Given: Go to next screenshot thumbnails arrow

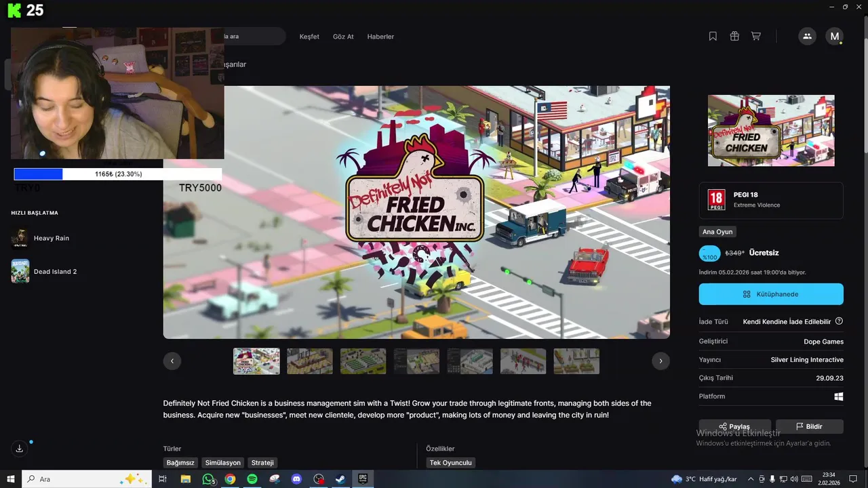Looking at the screenshot, I should point(661,361).
